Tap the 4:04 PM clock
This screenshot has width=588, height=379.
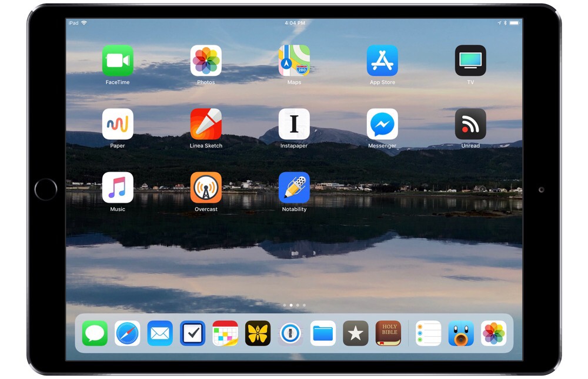[295, 23]
